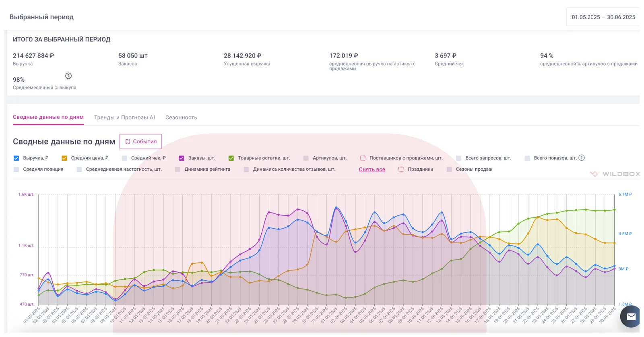Select the lost revenue value 28 142 920 ₽
This screenshot has height=337, width=644.
(x=243, y=56)
